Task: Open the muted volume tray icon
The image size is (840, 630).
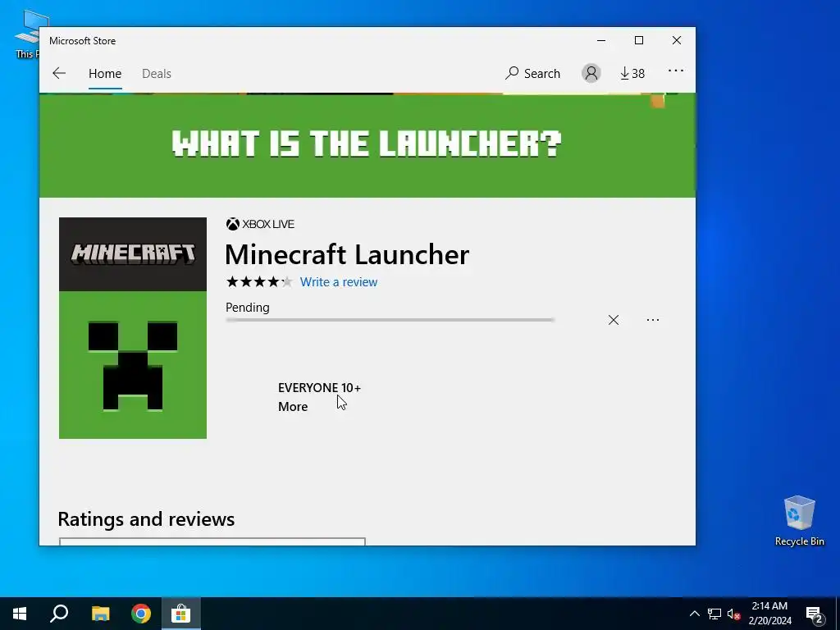Action: 734,614
